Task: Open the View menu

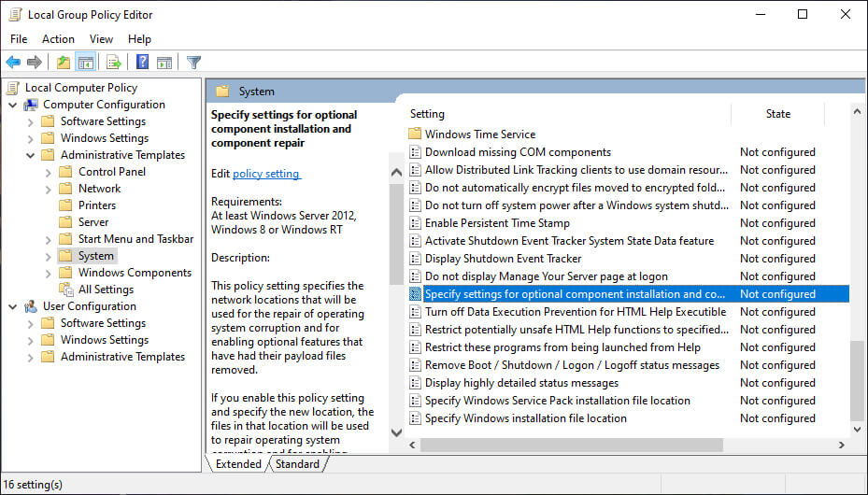Action: pos(101,39)
